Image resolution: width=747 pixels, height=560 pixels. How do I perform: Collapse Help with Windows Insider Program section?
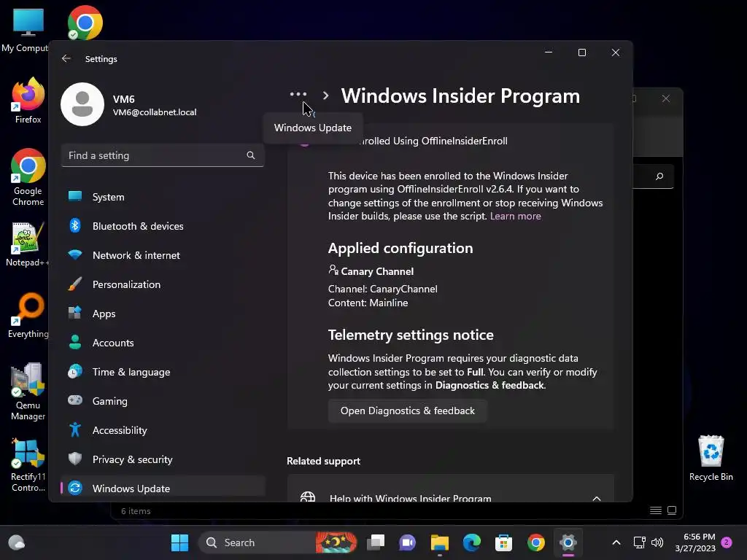(597, 498)
